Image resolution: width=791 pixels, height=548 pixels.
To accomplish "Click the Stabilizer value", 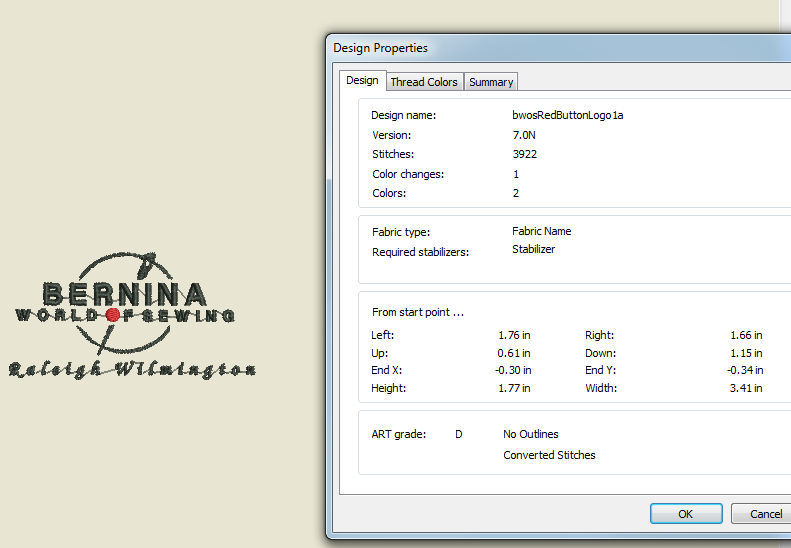I will 533,249.
